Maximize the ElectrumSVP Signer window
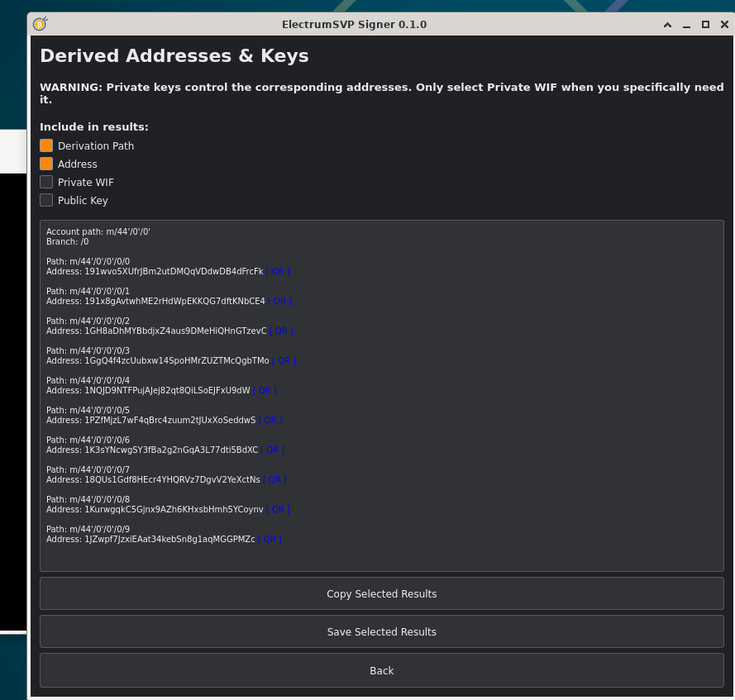Viewport: 735px width, 700px height. pyautogui.click(x=705, y=25)
